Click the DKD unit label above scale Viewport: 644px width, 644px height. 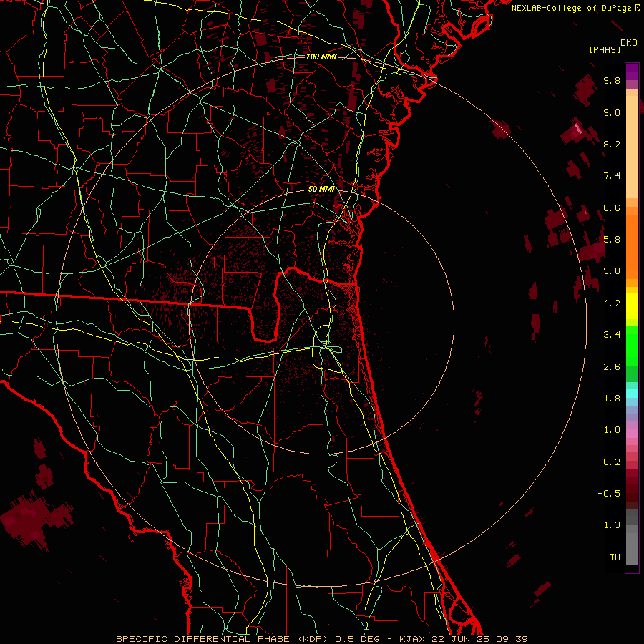(629, 43)
